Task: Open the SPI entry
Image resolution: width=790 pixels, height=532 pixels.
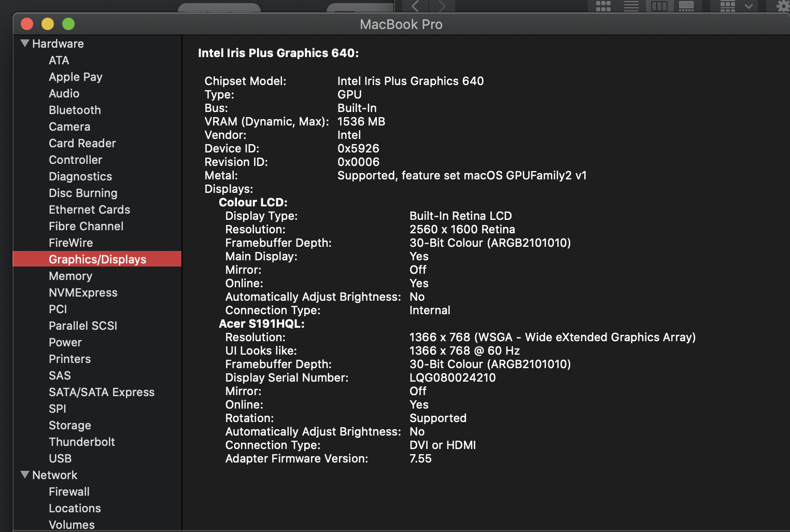Action: pos(58,409)
